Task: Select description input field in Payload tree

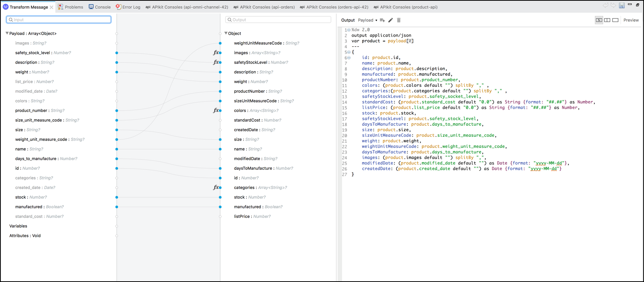Action: 35,62
